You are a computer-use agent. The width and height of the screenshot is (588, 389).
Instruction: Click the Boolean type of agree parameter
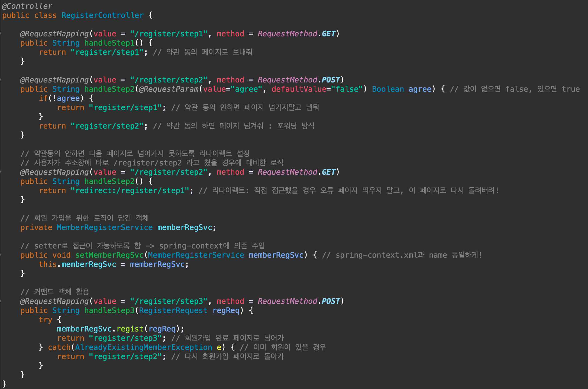tap(388, 89)
